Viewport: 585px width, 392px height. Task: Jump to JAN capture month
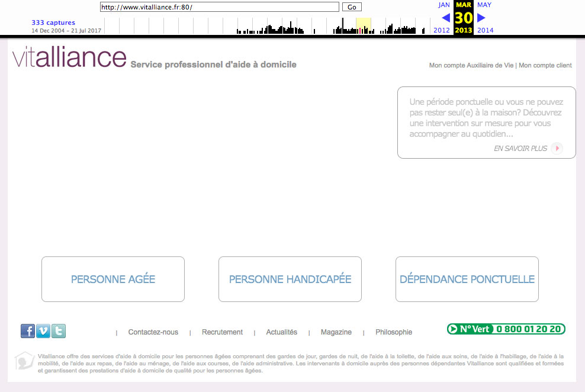[443, 5]
